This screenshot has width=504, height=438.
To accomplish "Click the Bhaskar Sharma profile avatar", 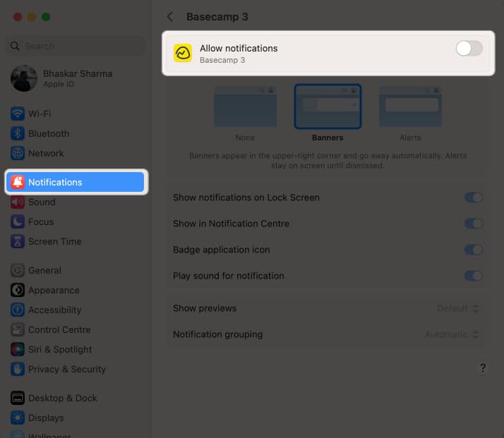I will 24,78.
